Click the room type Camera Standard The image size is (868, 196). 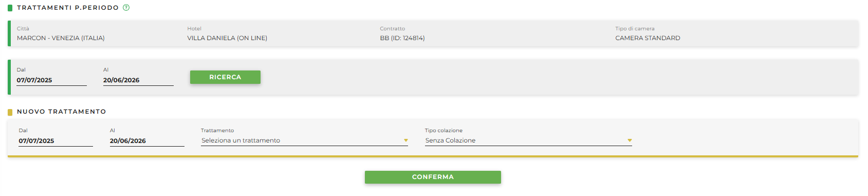coord(648,38)
